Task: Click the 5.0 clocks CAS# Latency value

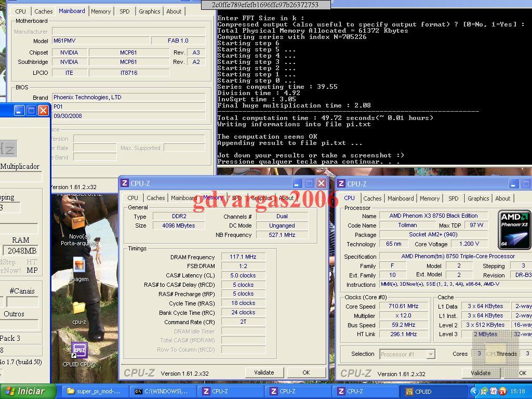Action: click(x=243, y=275)
